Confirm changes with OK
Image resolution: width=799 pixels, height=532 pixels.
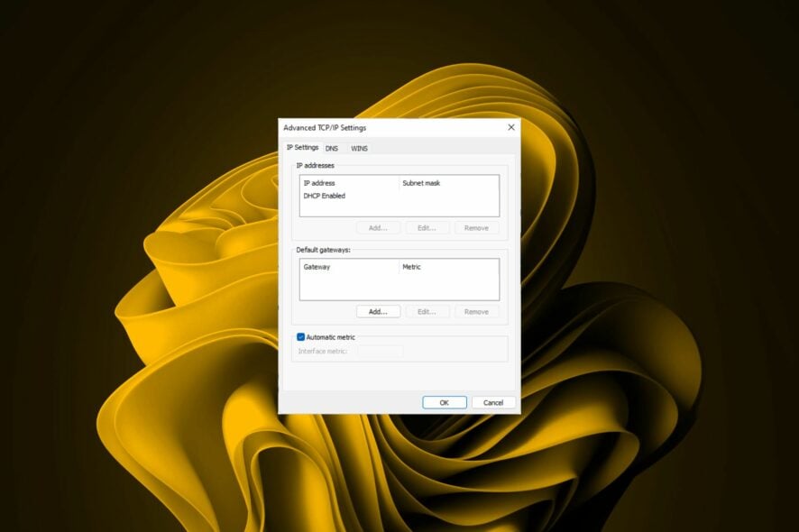443,402
